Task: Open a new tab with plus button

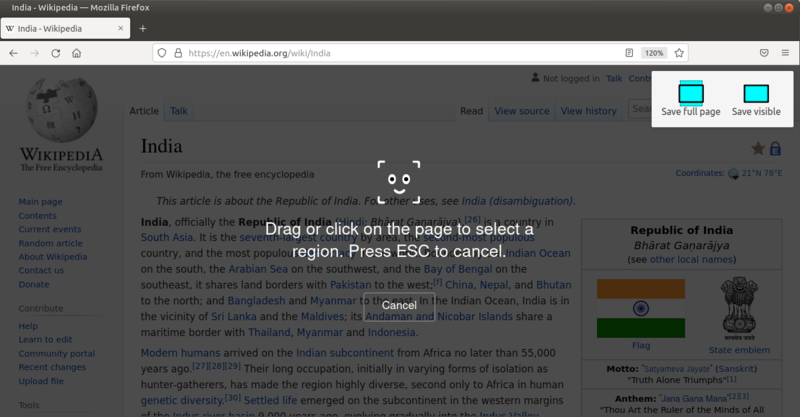Action: pyautogui.click(x=143, y=29)
